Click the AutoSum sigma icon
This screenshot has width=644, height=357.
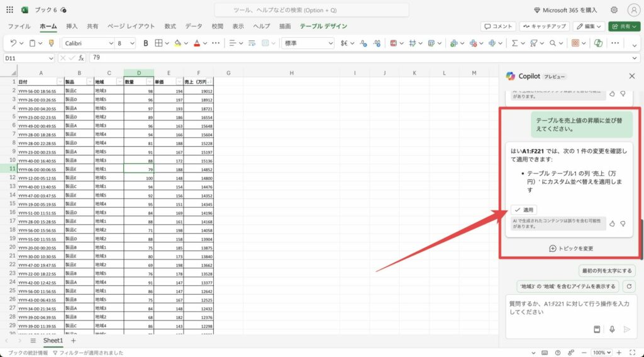coord(514,43)
